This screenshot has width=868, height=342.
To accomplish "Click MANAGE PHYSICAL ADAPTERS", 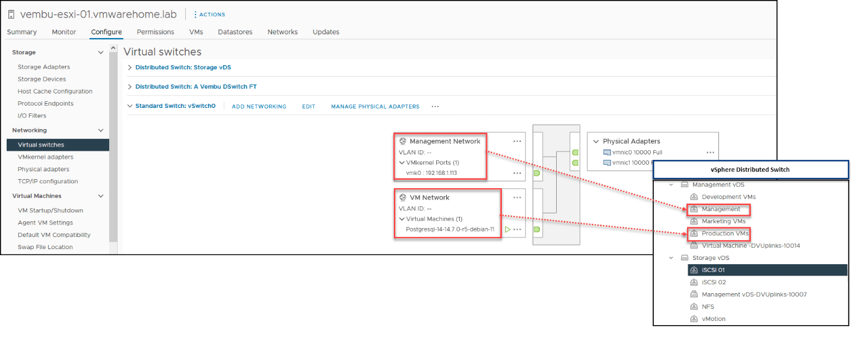I will pyautogui.click(x=375, y=107).
